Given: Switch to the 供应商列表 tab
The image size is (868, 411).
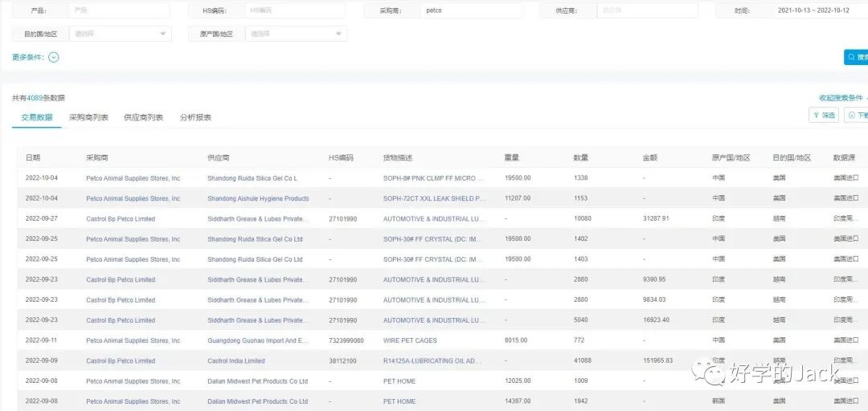Looking at the screenshot, I should point(143,118).
